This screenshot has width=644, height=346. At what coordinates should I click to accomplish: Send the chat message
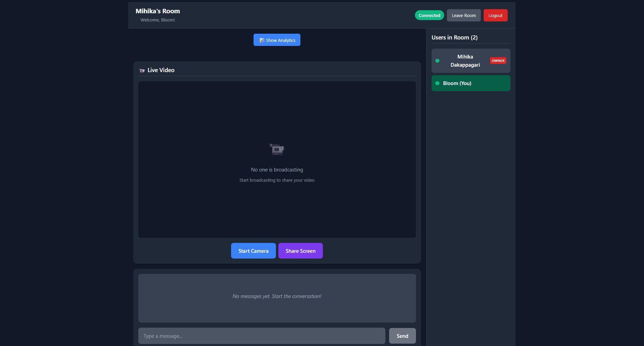402,336
